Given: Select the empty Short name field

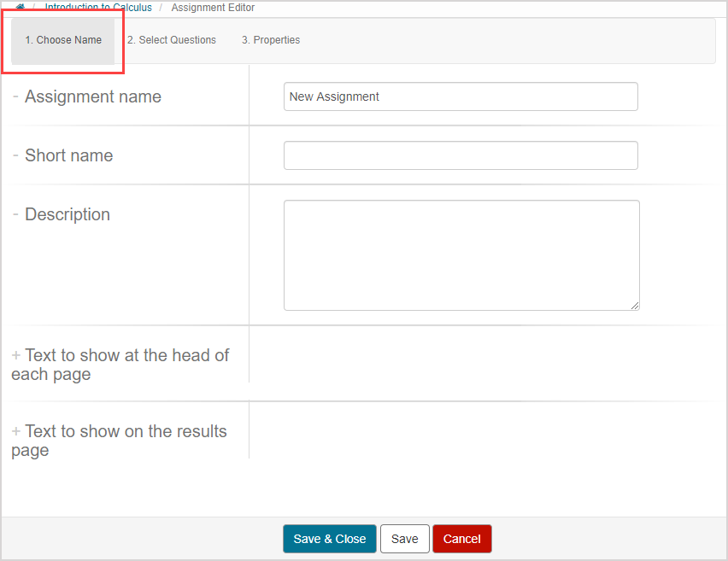Looking at the screenshot, I should (461, 155).
